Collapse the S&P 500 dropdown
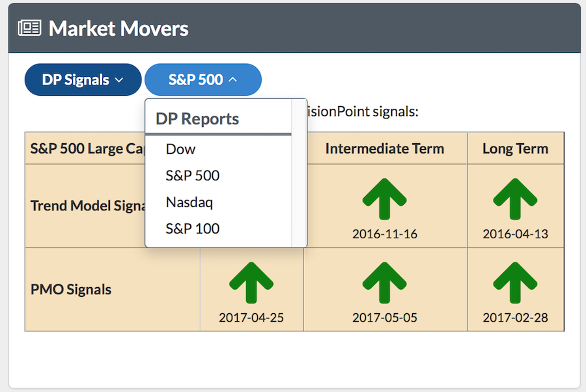This screenshot has height=392, width=586. coord(202,79)
